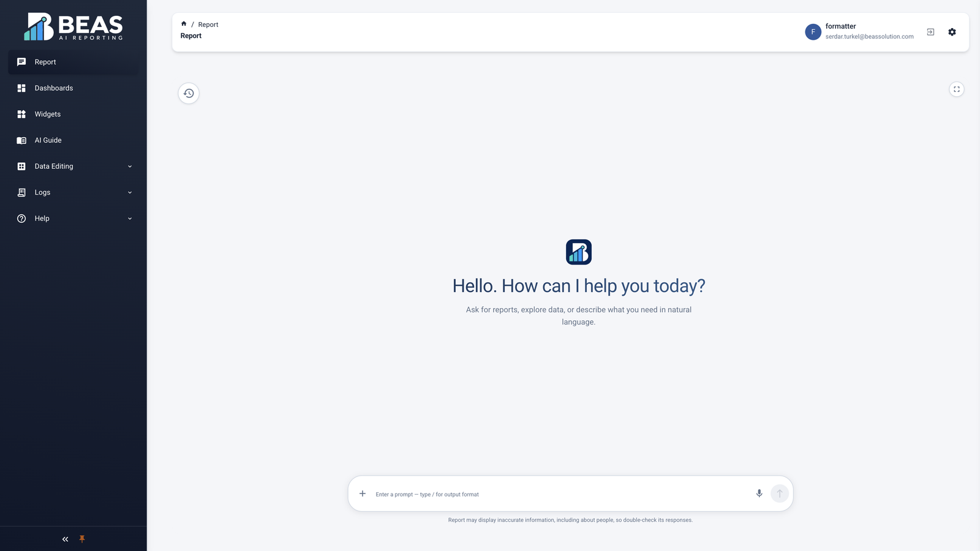Open AI Guide menu item

[73, 140]
